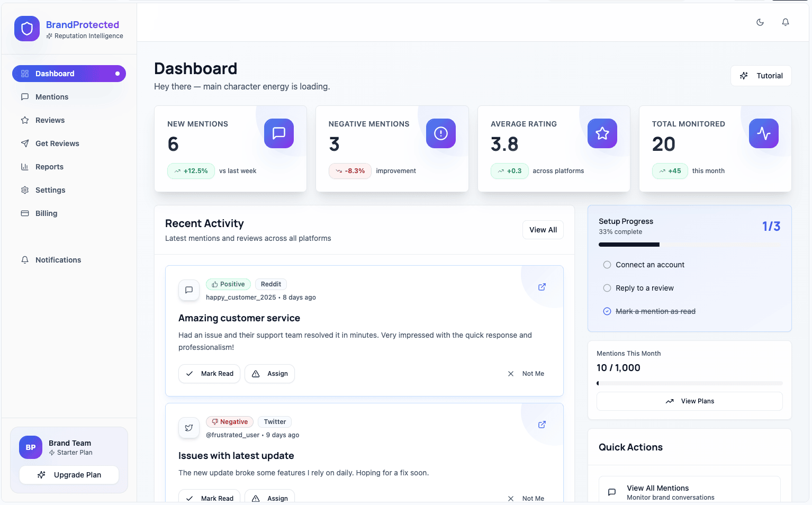Image resolution: width=812 pixels, height=505 pixels.
Task: Click the Average Rating star icon
Action: [602, 133]
